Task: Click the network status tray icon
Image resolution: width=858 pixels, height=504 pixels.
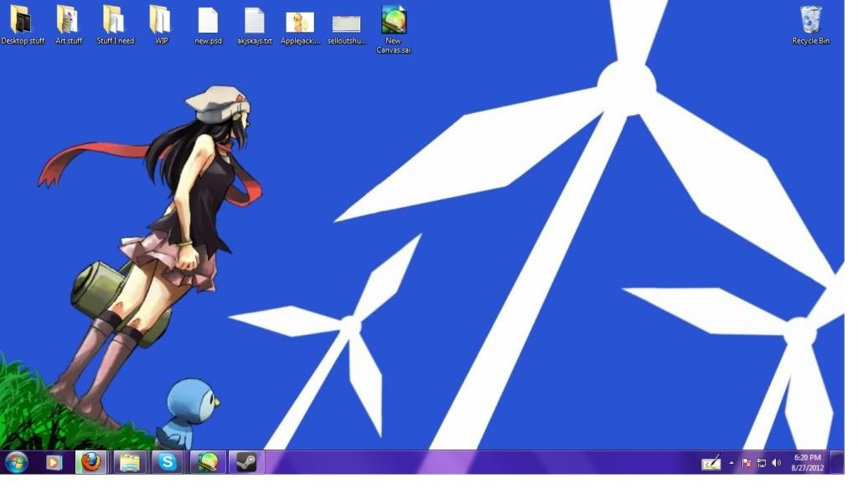Action: tap(761, 464)
